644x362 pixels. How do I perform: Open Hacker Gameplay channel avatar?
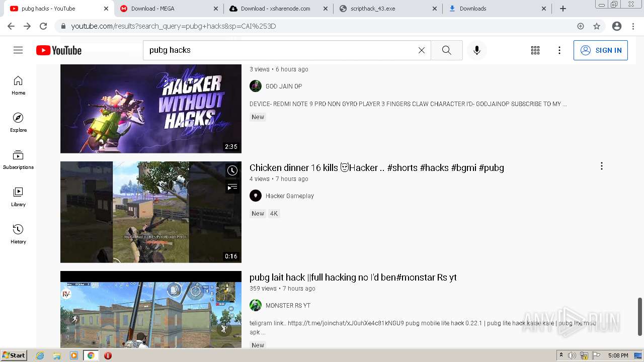point(256,196)
